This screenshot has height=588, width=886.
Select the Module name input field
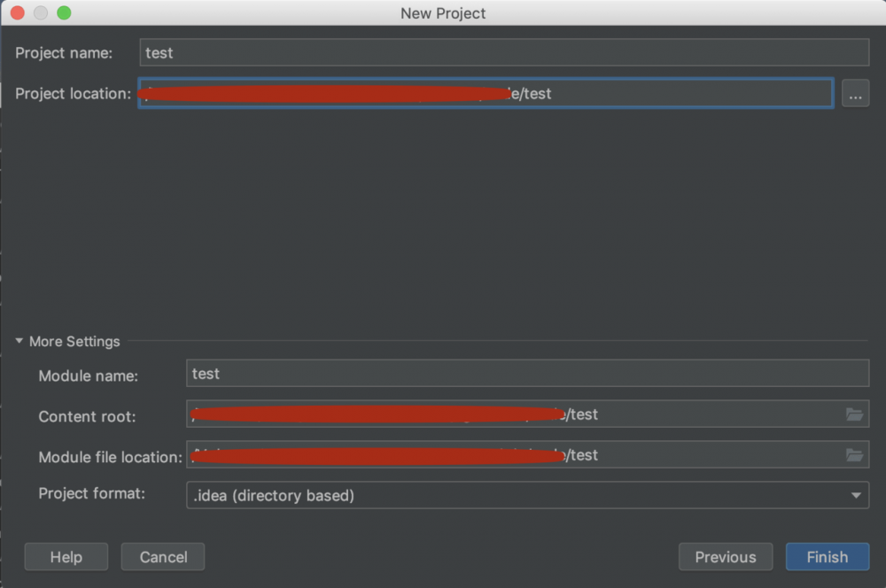pyautogui.click(x=527, y=374)
